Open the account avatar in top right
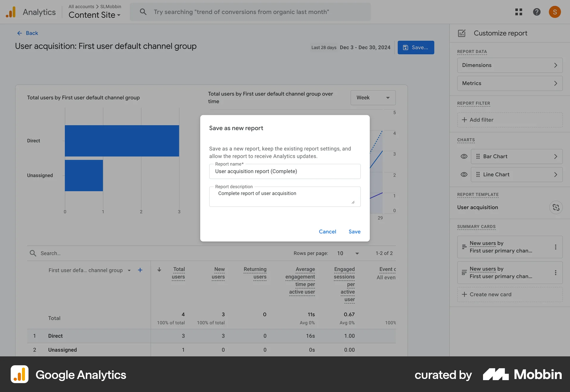This screenshot has height=392, width=570. tap(555, 12)
